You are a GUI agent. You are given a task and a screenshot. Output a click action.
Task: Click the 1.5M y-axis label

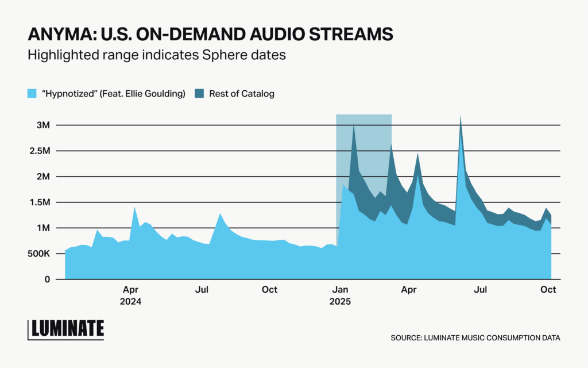(41, 202)
